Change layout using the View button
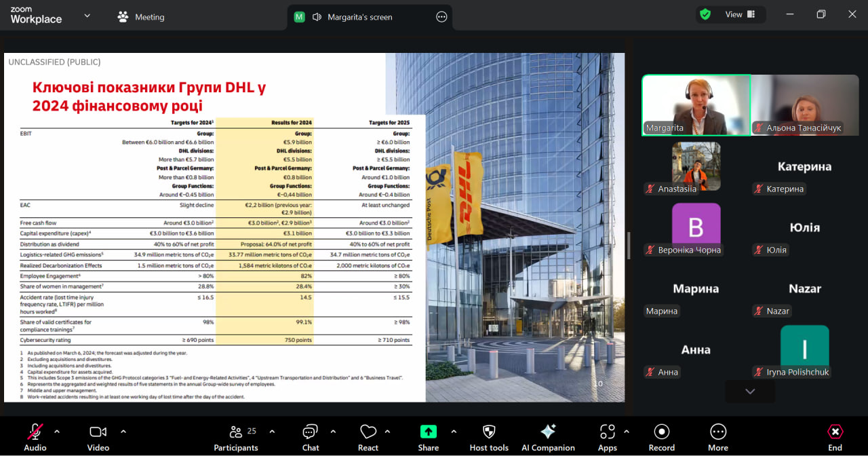Viewport: 868px width, 456px height. point(740,14)
